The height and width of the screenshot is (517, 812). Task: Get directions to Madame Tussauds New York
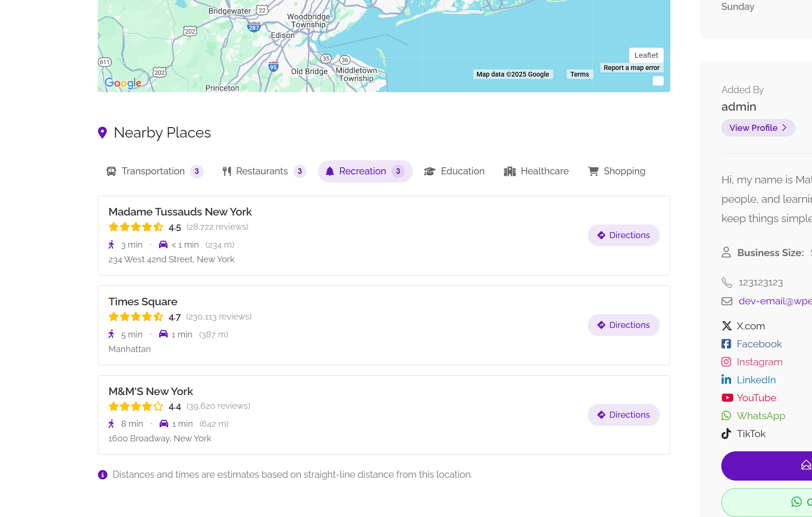pos(623,235)
